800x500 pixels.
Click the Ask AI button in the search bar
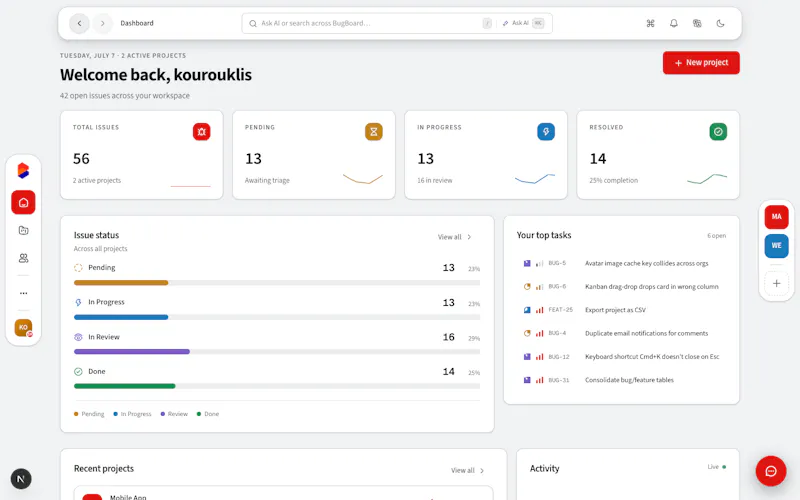pyautogui.click(x=522, y=23)
